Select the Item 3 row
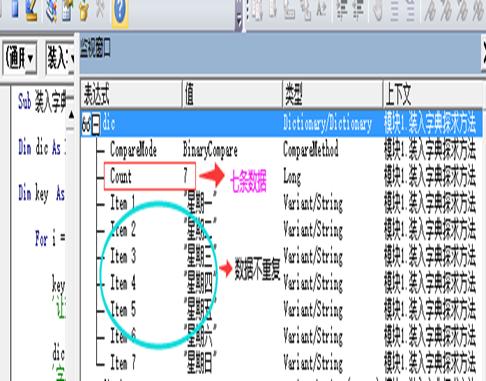The width and height of the screenshot is (486, 381). pos(282,256)
